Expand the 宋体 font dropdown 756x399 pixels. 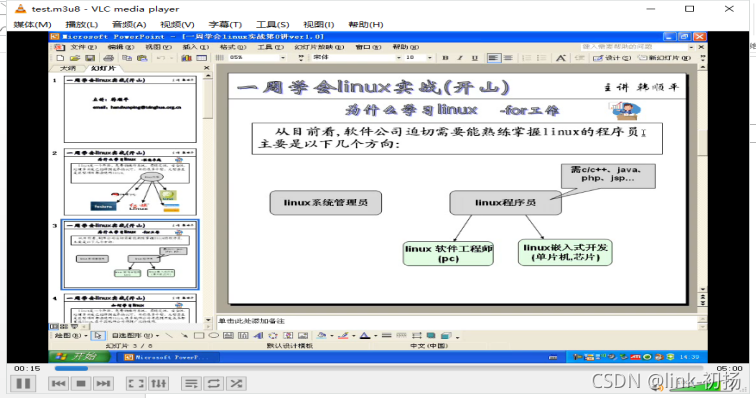(399, 58)
